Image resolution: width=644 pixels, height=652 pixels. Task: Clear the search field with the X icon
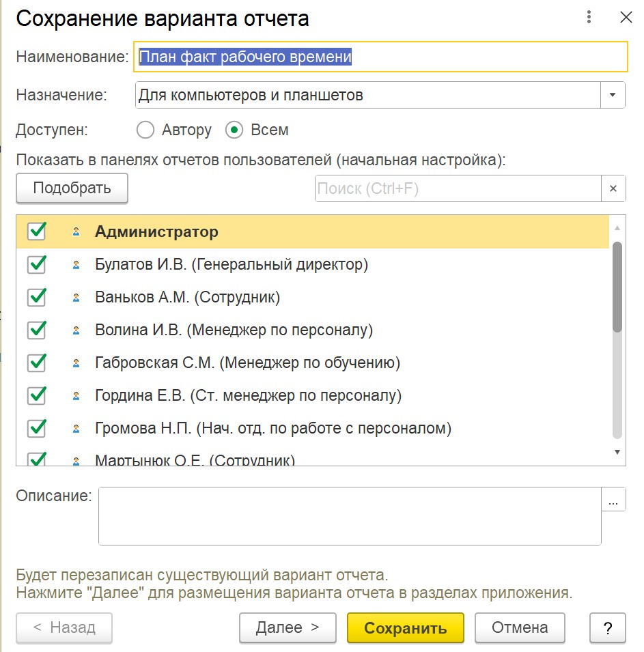point(613,188)
